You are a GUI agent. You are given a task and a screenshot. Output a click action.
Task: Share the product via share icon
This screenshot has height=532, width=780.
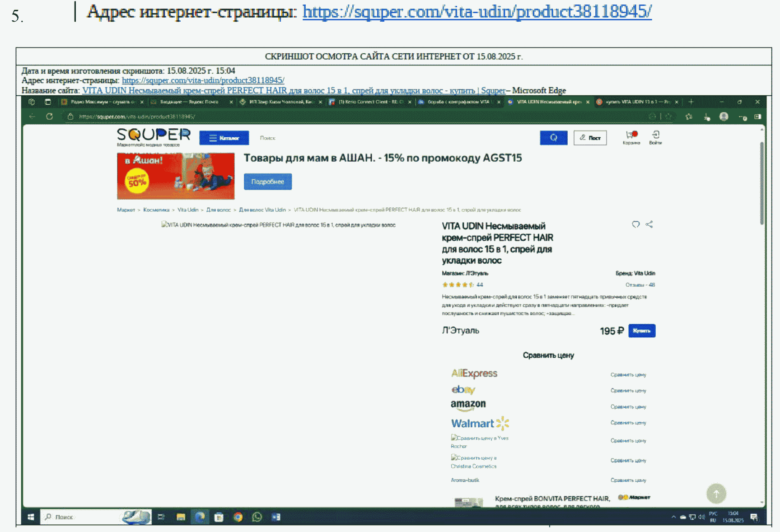(649, 224)
